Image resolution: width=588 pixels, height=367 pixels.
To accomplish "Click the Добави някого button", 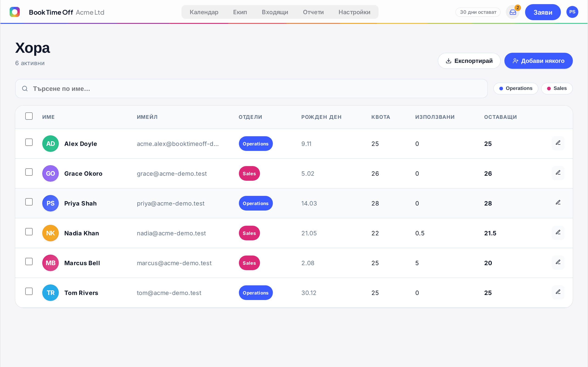I will [x=538, y=61].
